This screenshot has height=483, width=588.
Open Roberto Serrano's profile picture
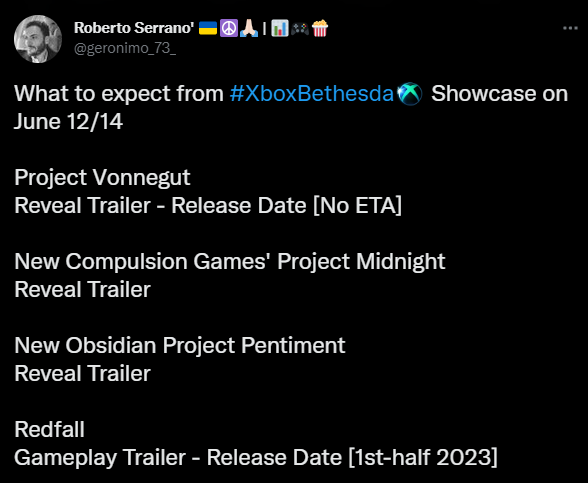pos(38,39)
